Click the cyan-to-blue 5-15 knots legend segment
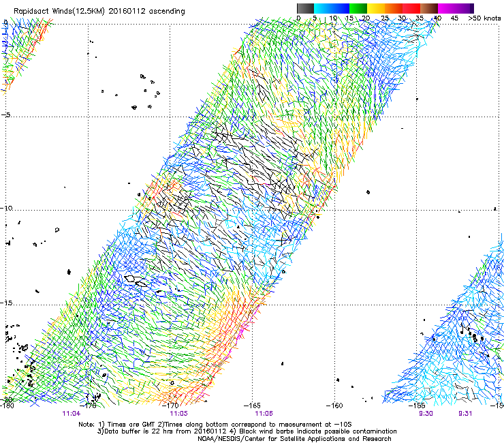The image size is (504, 443). (332, 8)
